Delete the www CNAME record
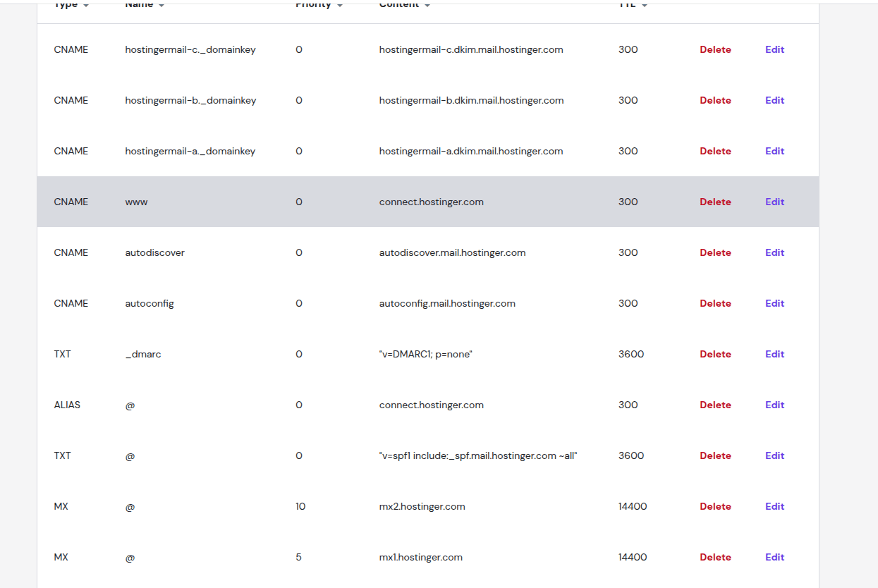The height and width of the screenshot is (588, 878). tap(715, 202)
